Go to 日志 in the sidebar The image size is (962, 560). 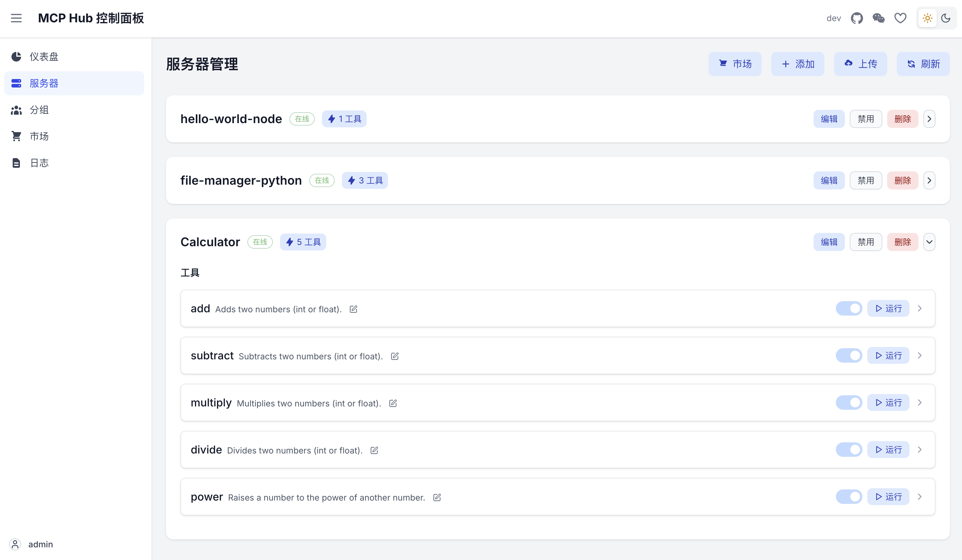pos(39,163)
